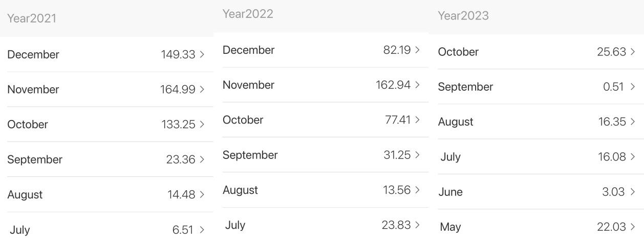644x240 pixels.
Task: Open May 2023 row showing 22.03
Action: (537, 227)
